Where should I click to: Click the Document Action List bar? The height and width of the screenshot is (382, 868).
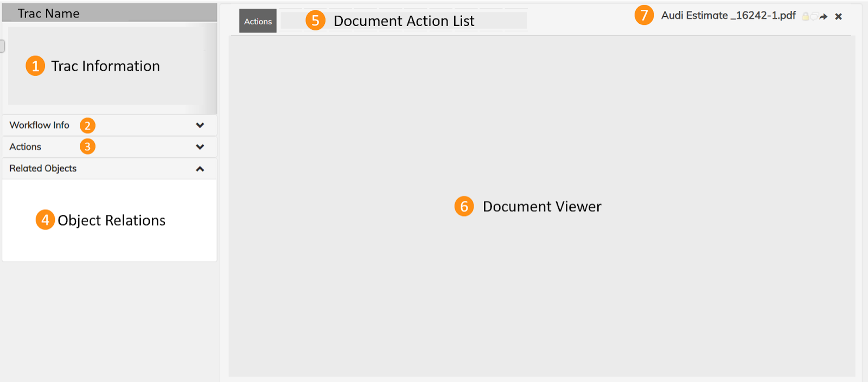tap(404, 21)
